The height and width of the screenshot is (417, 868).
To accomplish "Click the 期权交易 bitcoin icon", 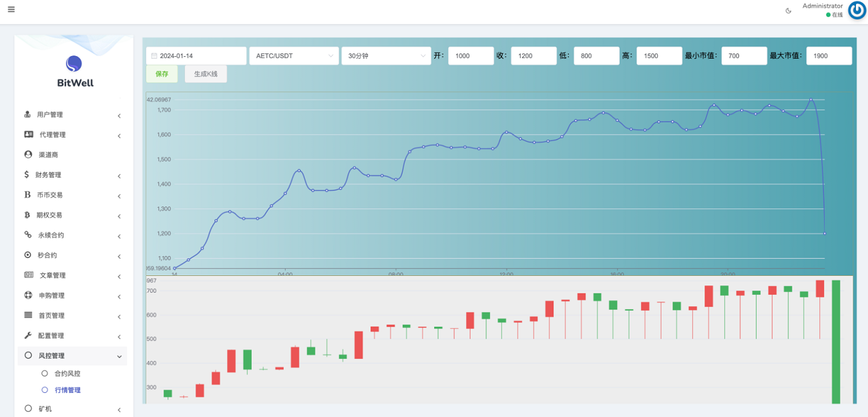I will coord(27,215).
